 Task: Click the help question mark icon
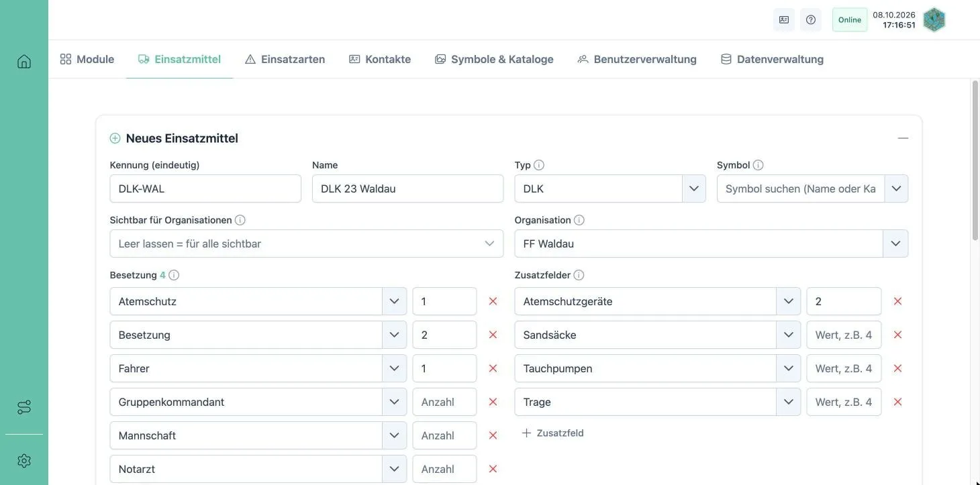pos(811,19)
